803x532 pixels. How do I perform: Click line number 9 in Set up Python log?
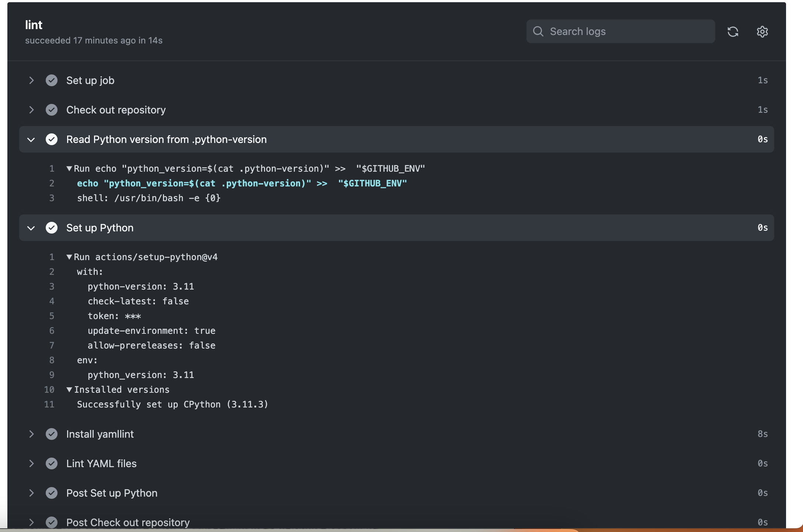click(x=52, y=375)
